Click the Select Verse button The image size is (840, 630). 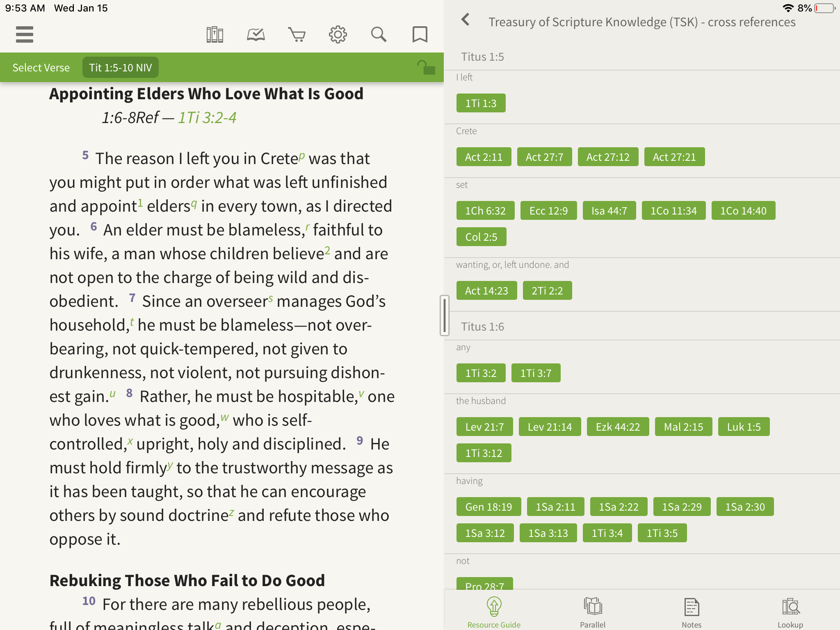point(41,68)
